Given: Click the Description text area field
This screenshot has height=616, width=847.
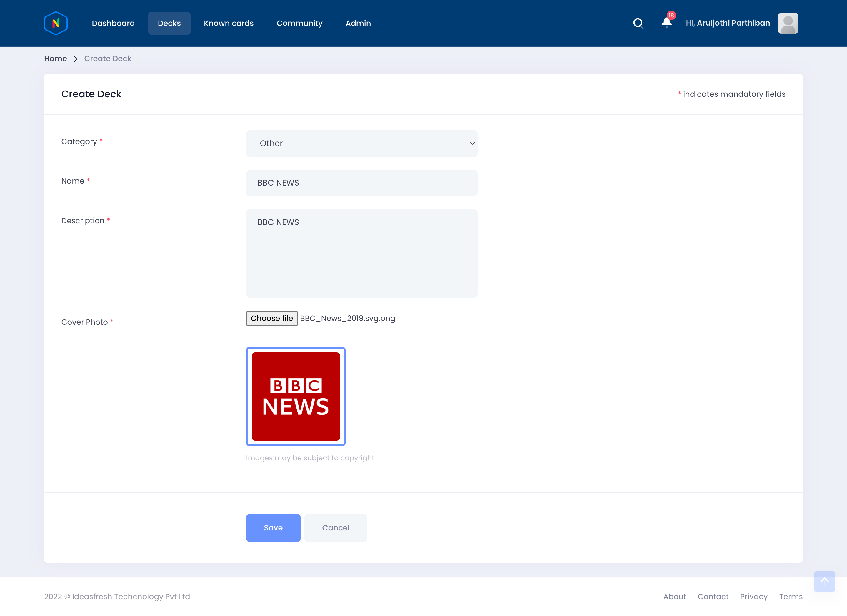Looking at the screenshot, I should (x=362, y=253).
